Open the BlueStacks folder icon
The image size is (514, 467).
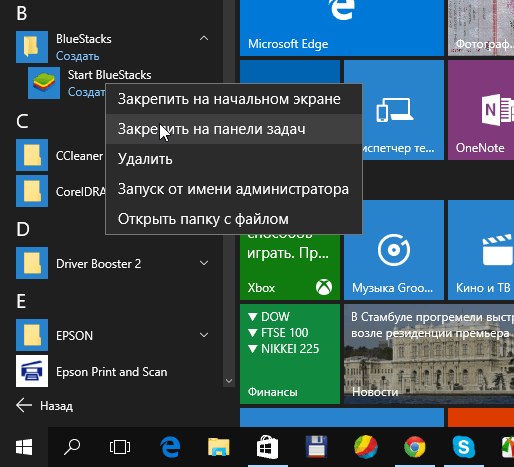point(32,47)
